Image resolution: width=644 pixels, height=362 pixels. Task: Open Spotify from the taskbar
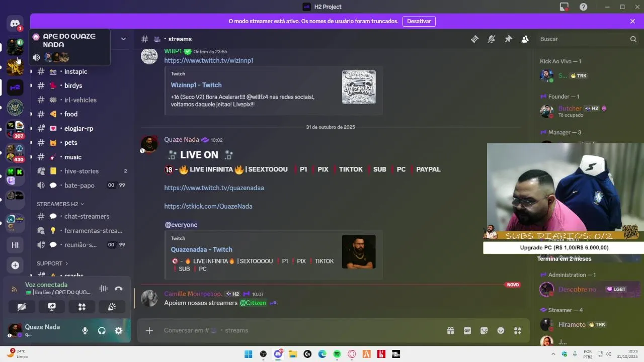(x=337, y=354)
